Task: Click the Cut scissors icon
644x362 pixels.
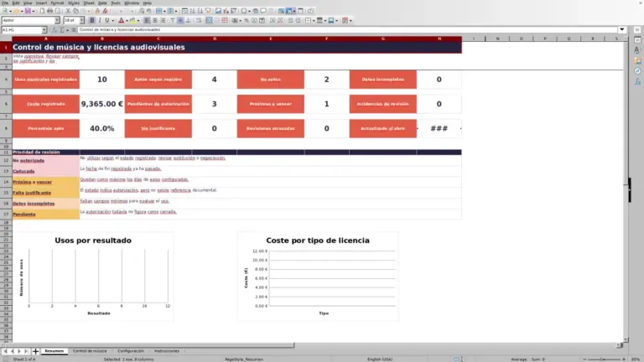Action: [68, 11]
